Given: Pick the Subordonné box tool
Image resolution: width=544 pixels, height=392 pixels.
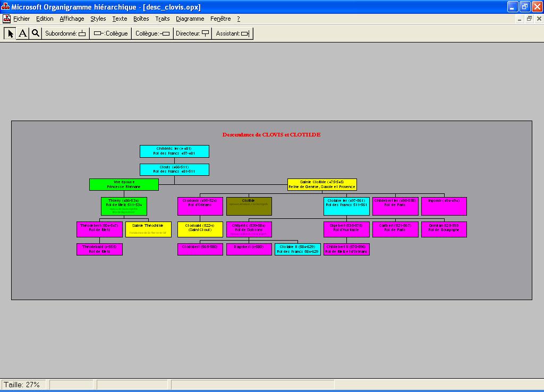Looking at the screenshot, I should [x=65, y=33].
